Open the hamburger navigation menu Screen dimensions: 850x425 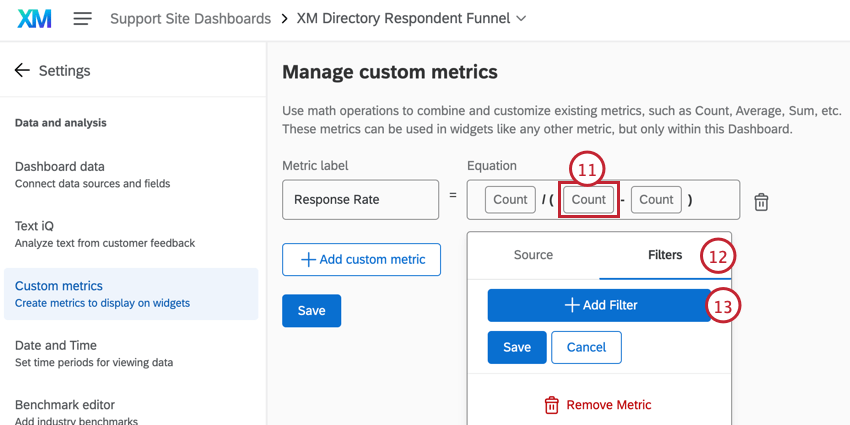point(83,19)
